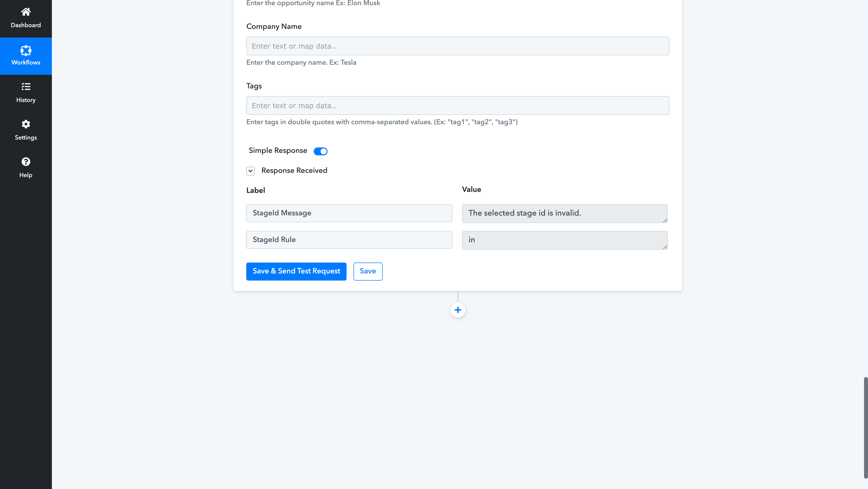
Task: Select the Workflows puzzle icon
Action: coord(26,51)
